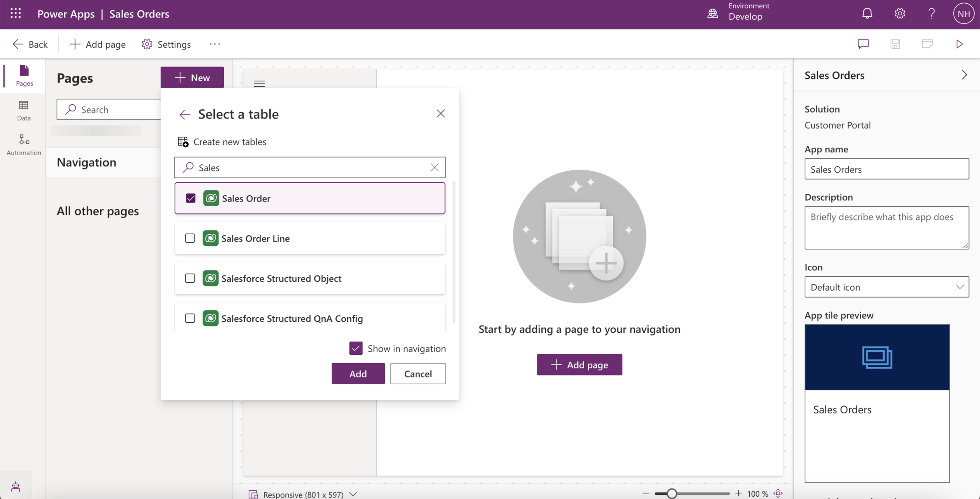The height and width of the screenshot is (499, 980).
Task: Open the Copilot bot icon
Action: [x=16, y=487]
